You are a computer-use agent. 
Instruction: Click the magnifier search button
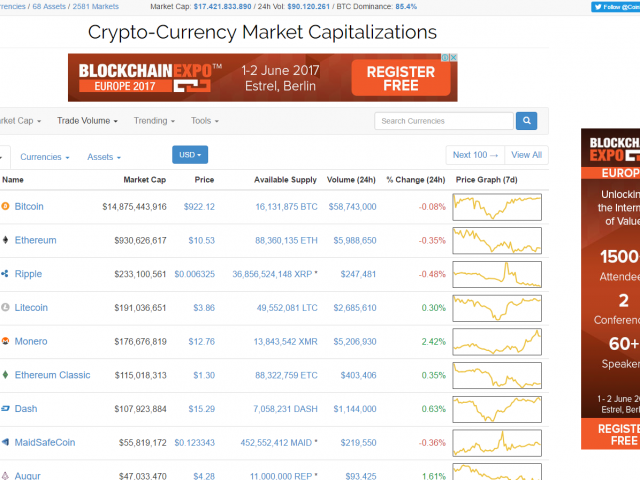[x=527, y=121]
